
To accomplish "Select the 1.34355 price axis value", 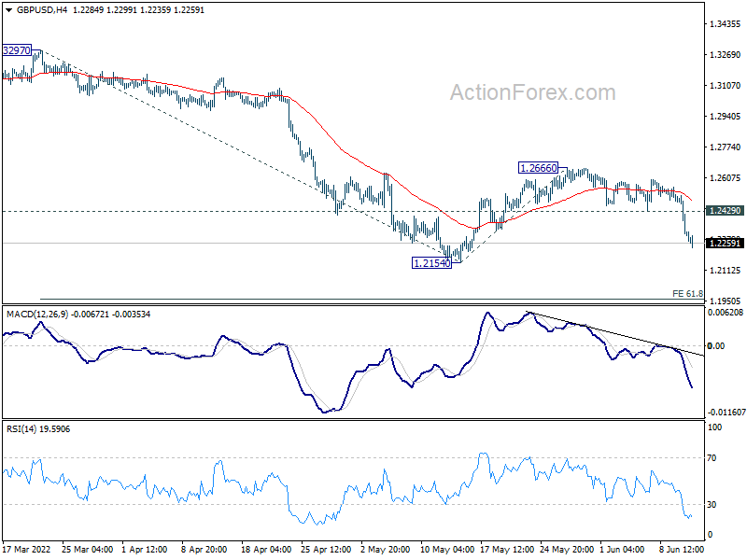I will pyautogui.click(x=726, y=24).
